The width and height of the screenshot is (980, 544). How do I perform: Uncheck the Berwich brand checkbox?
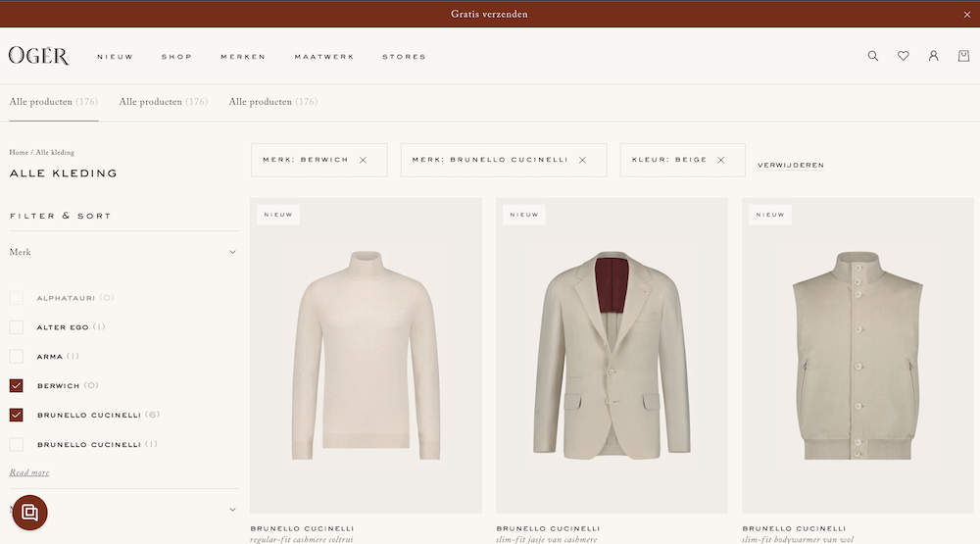(17, 386)
